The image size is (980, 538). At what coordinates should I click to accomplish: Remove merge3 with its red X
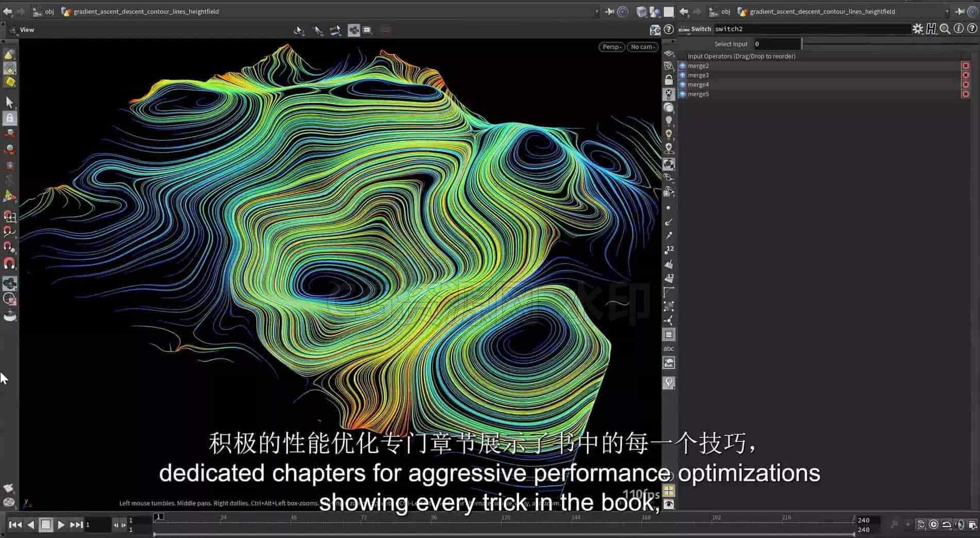966,75
